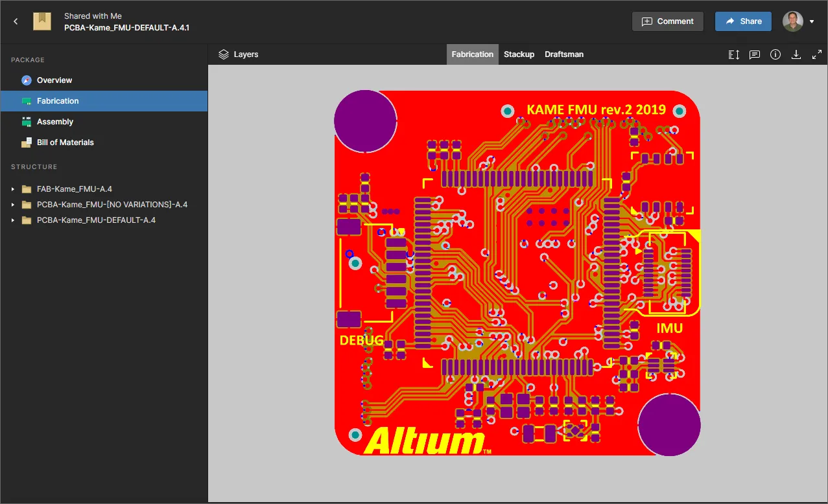The height and width of the screenshot is (504, 828).
Task: Open the Layers panel icon
Action: click(224, 54)
